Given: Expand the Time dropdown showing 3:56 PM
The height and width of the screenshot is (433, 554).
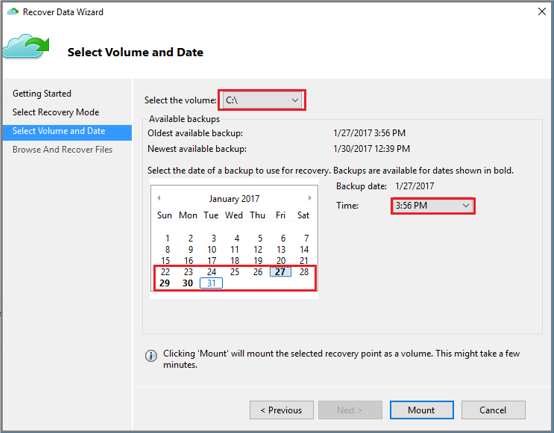Looking at the screenshot, I should click(x=433, y=206).
